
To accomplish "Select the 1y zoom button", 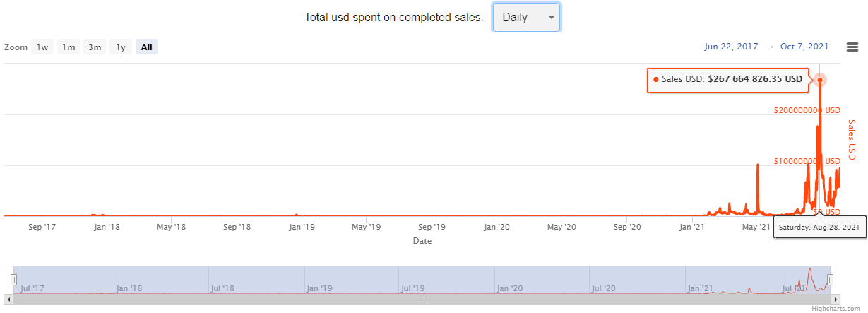I will (x=121, y=47).
